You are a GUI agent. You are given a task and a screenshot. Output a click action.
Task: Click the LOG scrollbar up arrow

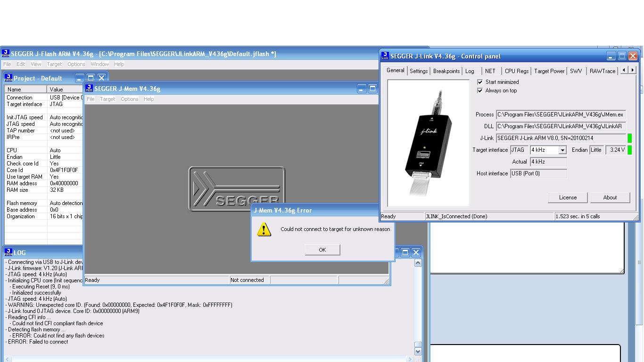[418, 263]
